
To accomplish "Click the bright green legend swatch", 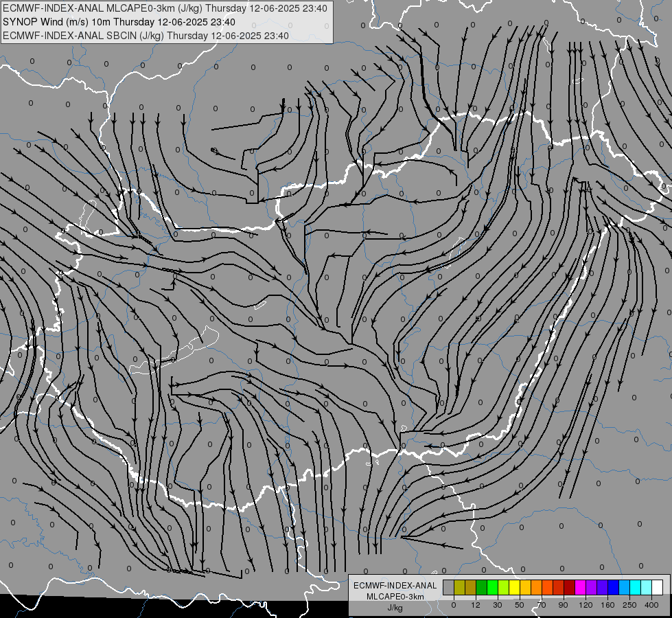I will 492,588.
